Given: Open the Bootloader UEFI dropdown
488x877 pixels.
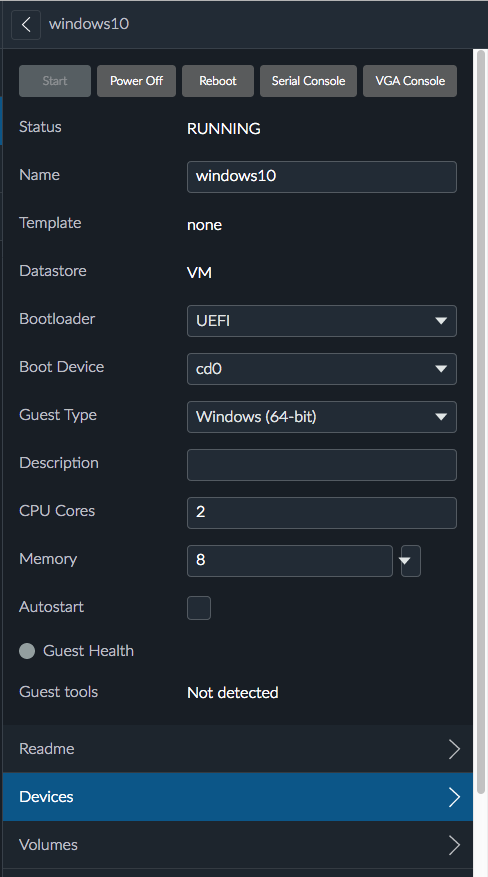Looking at the screenshot, I should click(x=321, y=320).
